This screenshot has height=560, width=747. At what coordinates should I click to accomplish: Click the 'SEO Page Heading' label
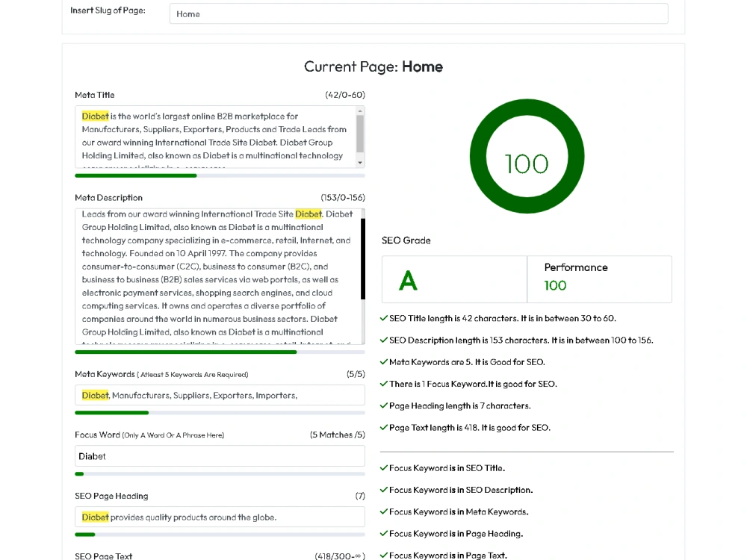coord(111,497)
